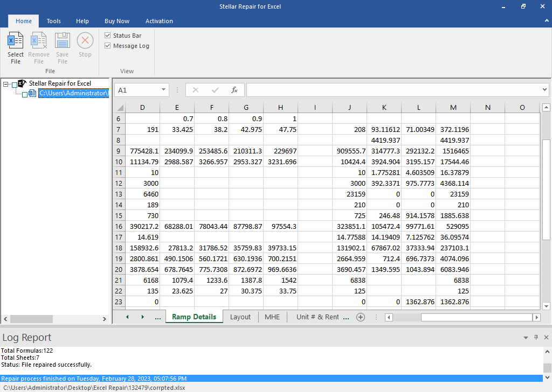
Task: Click the spreadsheet vertical scrollbar thumb
Action: (546, 190)
